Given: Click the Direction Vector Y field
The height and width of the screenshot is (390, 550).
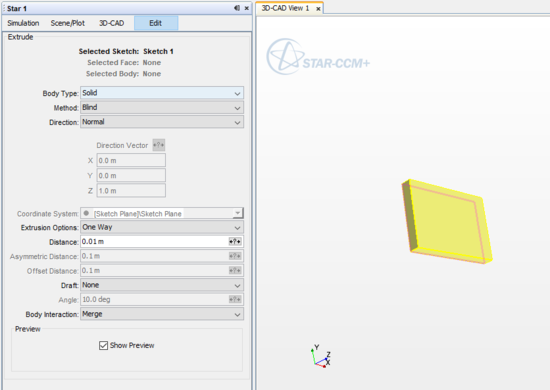Looking at the screenshot, I should pyautogui.click(x=131, y=175).
